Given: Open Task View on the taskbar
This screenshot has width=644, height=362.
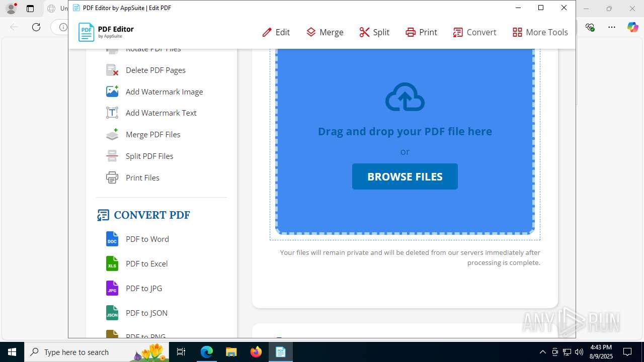Looking at the screenshot, I should 182,352.
